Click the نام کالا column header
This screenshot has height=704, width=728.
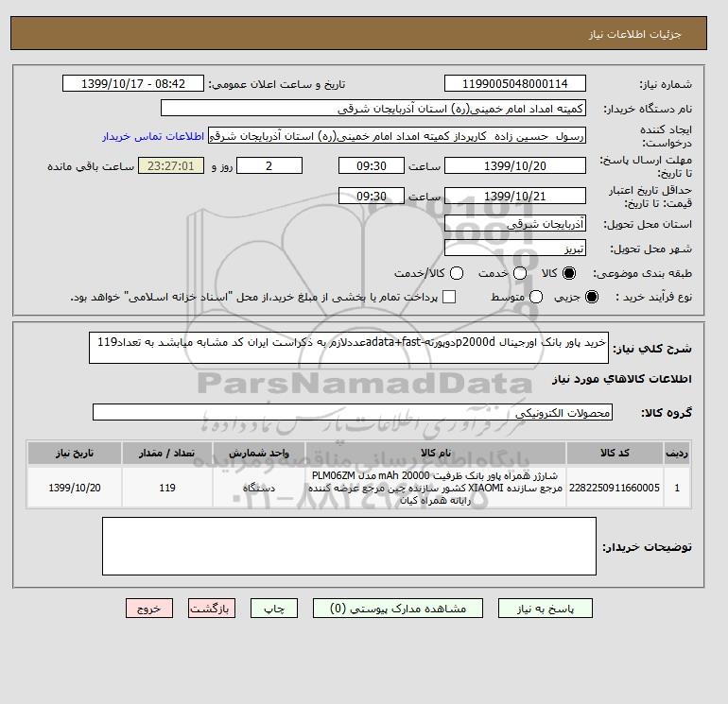click(x=436, y=453)
